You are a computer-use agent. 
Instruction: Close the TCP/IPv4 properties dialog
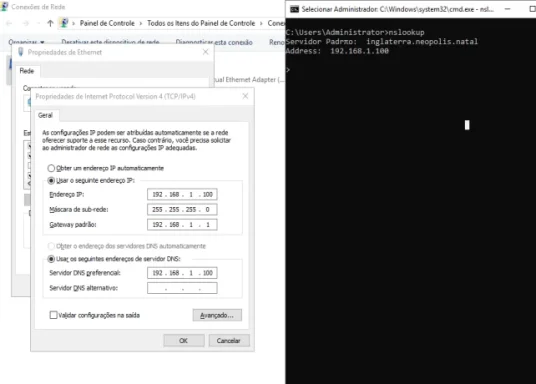tap(245, 96)
